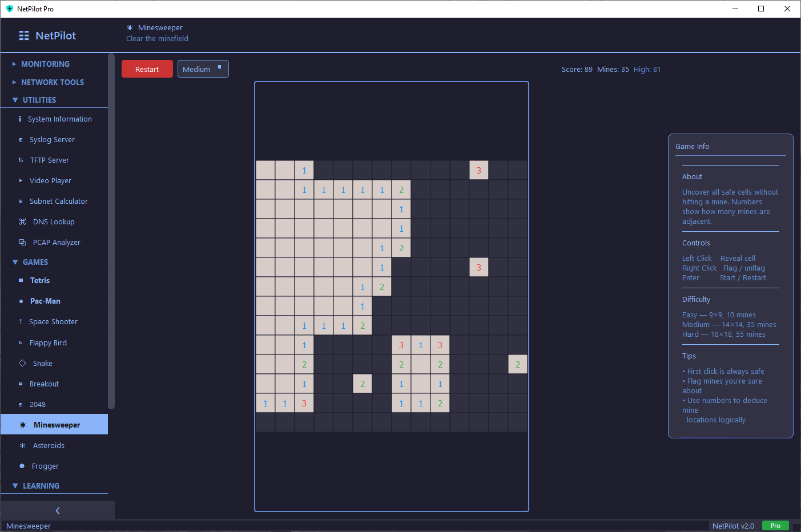This screenshot has width=801, height=532.
Task: Select the Subnet Calculator icon
Action: click(x=21, y=201)
